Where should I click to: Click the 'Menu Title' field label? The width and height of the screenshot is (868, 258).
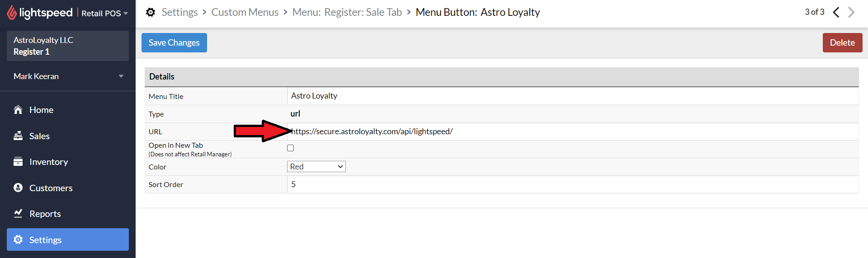tap(166, 96)
